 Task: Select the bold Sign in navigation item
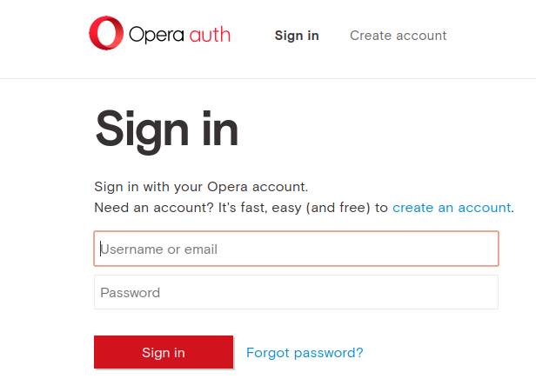tap(297, 36)
